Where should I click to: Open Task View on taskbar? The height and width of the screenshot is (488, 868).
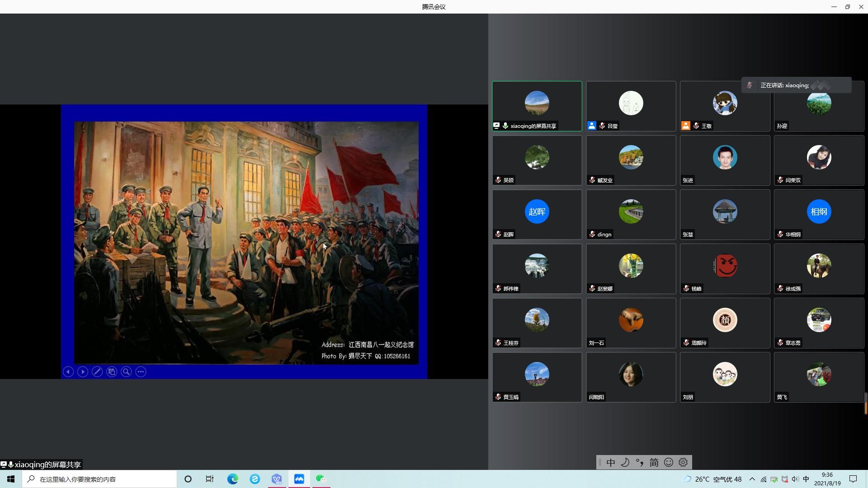[x=210, y=479]
